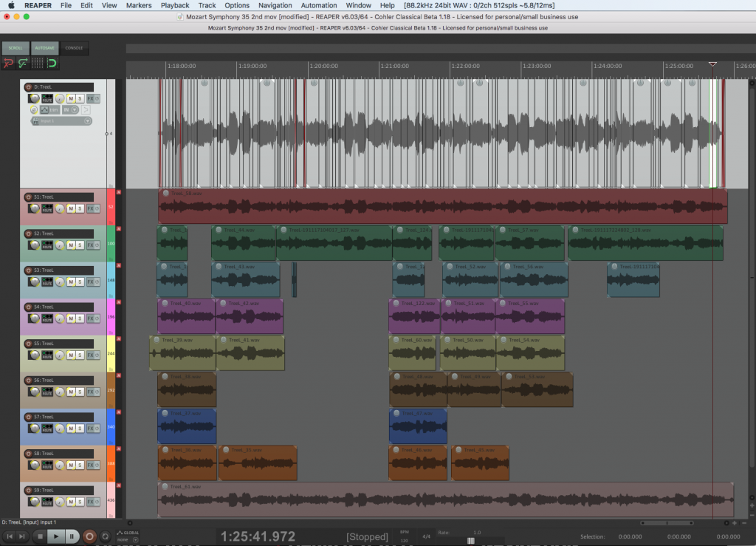The width and height of the screenshot is (756, 546).
Task: Click the Selection start time 0:00.000 field
Action: pyautogui.click(x=630, y=536)
